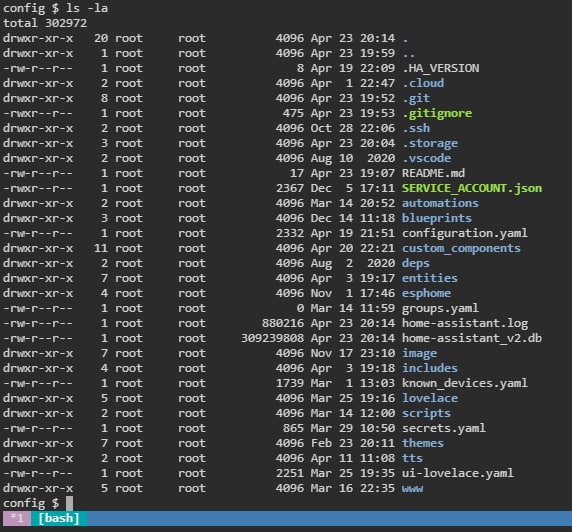Select the scripts directory name
Image resolution: width=572 pixels, height=532 pixels.
[426, 413]
